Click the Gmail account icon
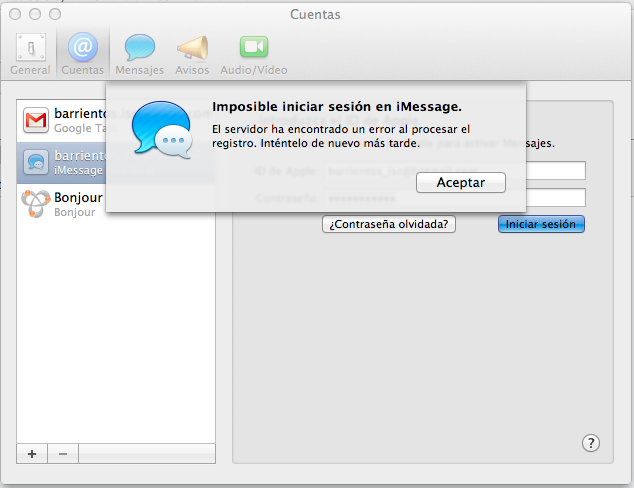The width and height of the screenshot is (634, 488). click(x=36, y=120)
